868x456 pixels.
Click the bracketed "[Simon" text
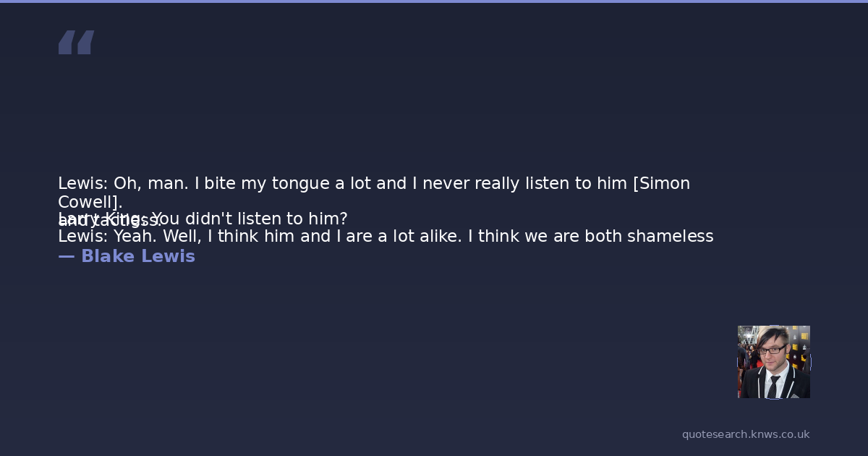[661, 184]
